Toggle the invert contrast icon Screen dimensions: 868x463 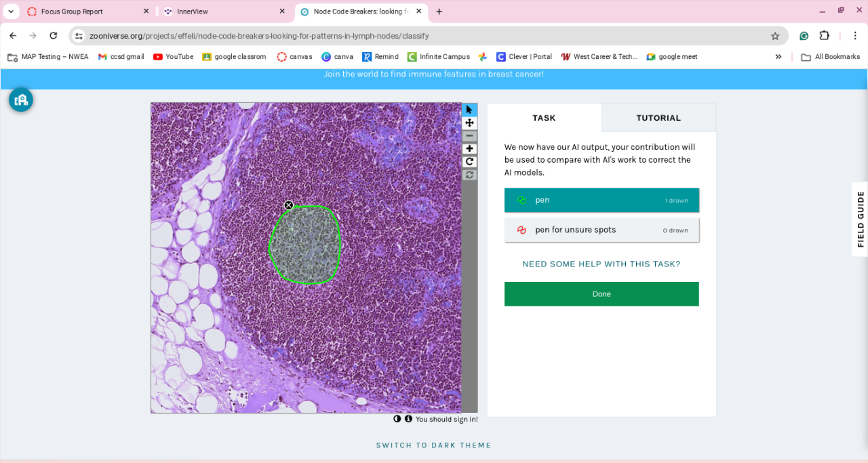tap(397, 419)
